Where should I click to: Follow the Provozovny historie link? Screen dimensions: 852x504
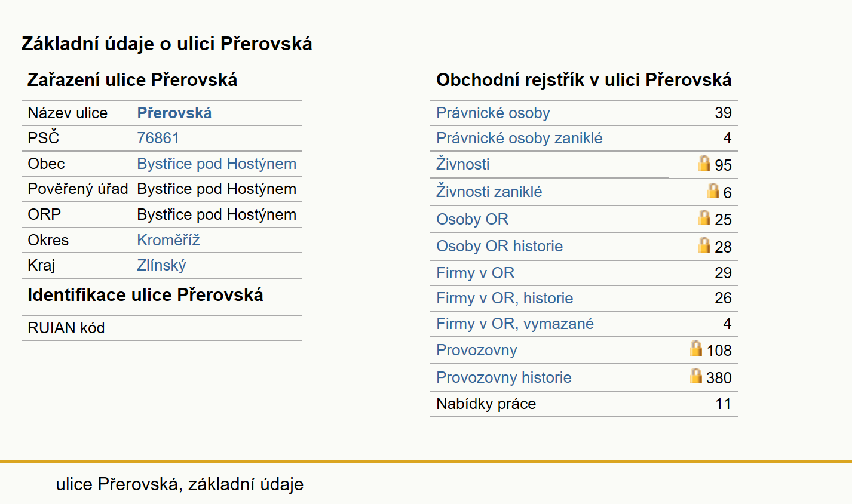pos(504,377)
